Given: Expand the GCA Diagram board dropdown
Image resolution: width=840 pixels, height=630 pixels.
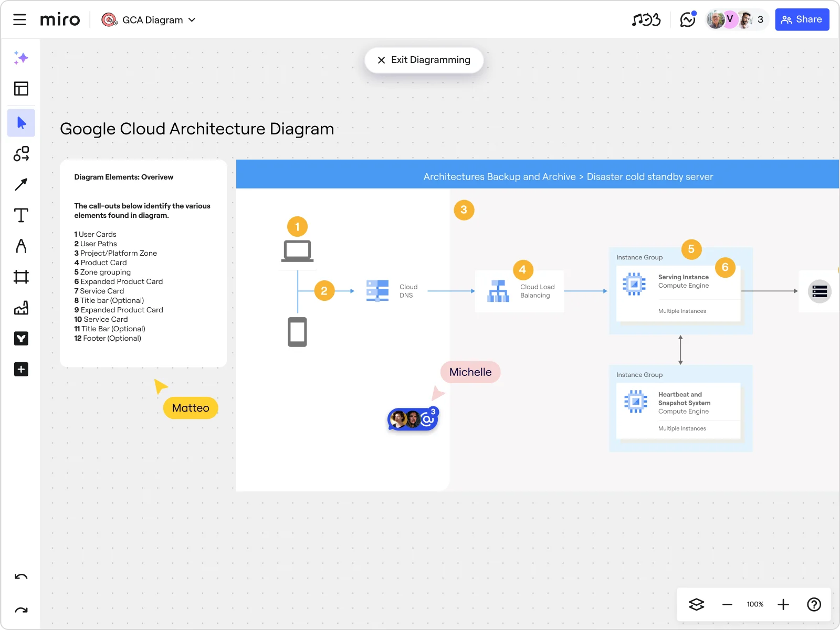Looking at the screenshot, I should [192, 20].
